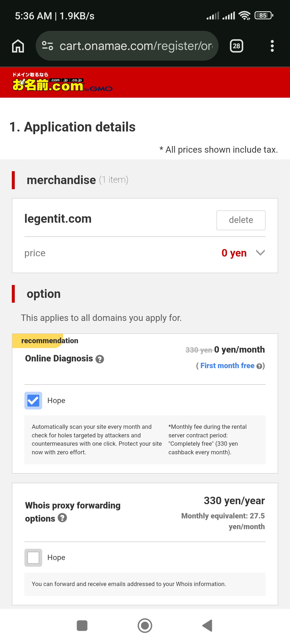The height and width of the screenshot is (644, 290).
Task: Delete legentit.com from the cart
Action: pos(241,220)
